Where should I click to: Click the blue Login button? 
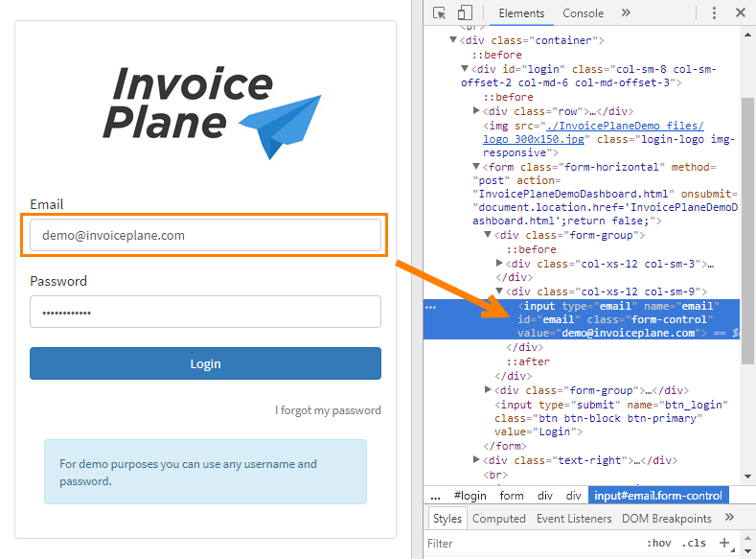coord(205,363)
